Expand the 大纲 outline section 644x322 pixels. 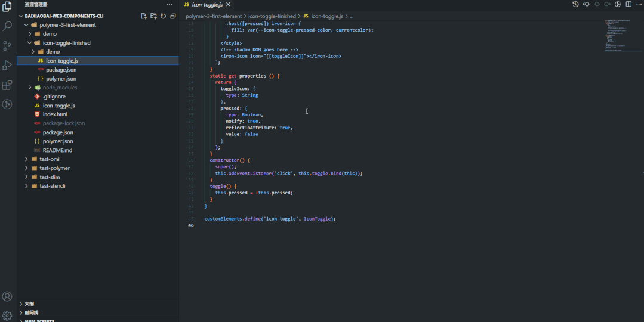tap(29, 304)
